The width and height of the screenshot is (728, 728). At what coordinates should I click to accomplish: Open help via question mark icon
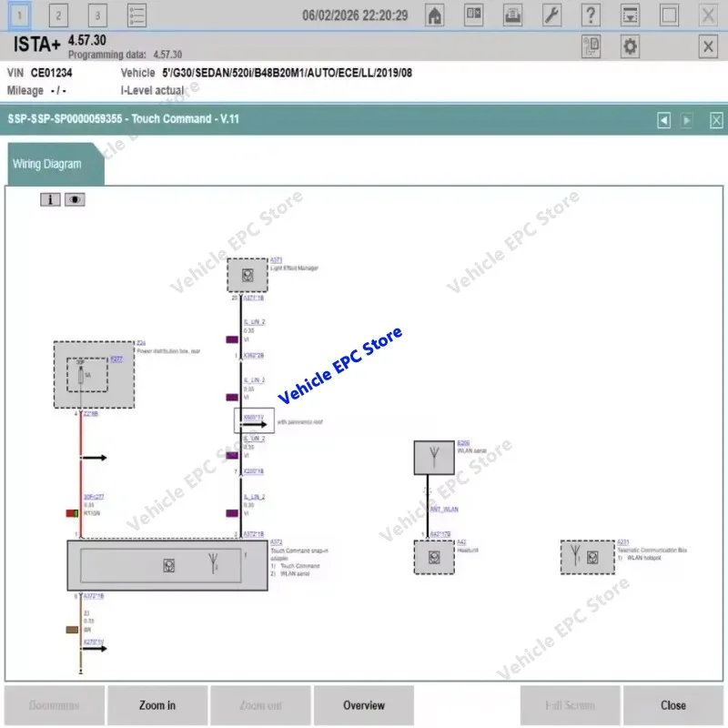[591, 15]
